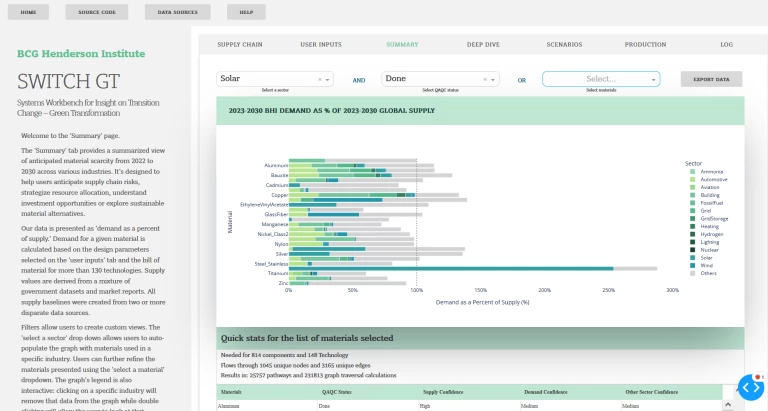Clear the Done QAQC status selection
This screenshot has width=768, height=411.
pos(485,79)
